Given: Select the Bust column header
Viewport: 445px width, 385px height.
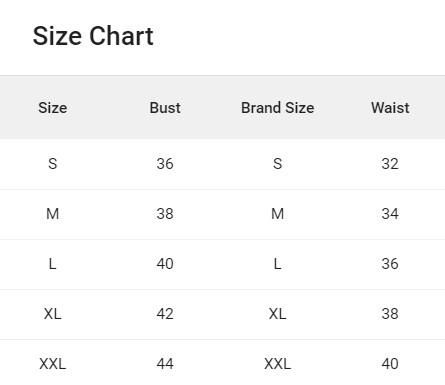Looking at the screenshot, I should [165, 108].
